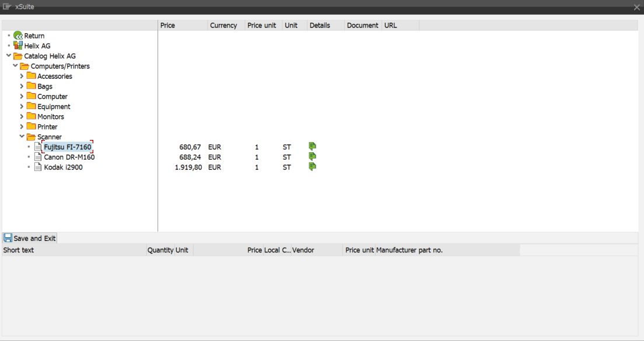
Task: Click the Kodak i2900 document icon
Action: [37, 167]
